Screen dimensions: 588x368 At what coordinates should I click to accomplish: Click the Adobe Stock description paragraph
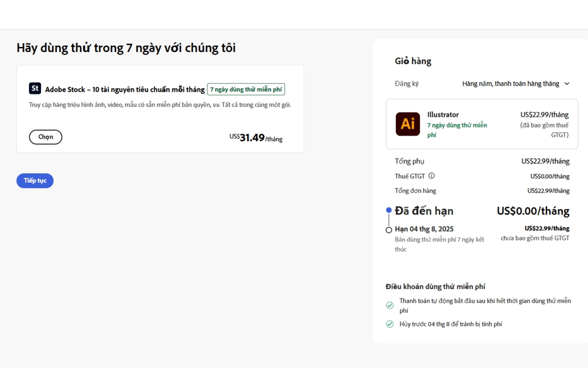click(x=160, y=105)
